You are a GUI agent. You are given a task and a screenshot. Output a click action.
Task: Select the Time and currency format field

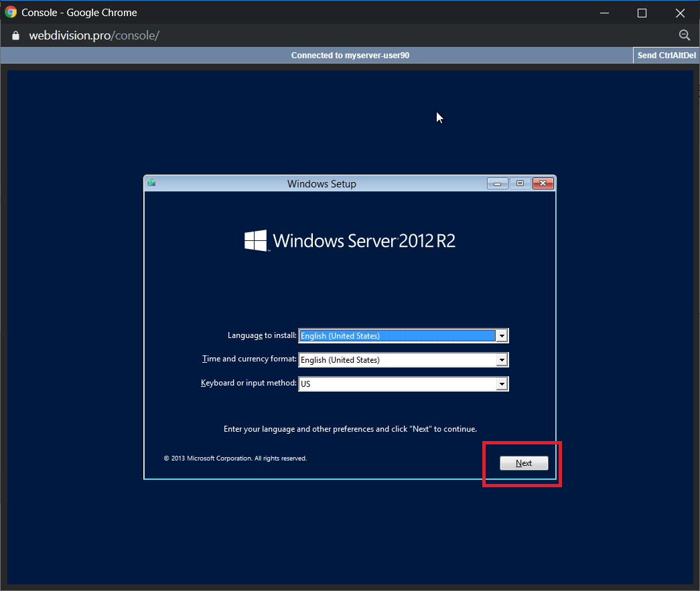[397, 360]
